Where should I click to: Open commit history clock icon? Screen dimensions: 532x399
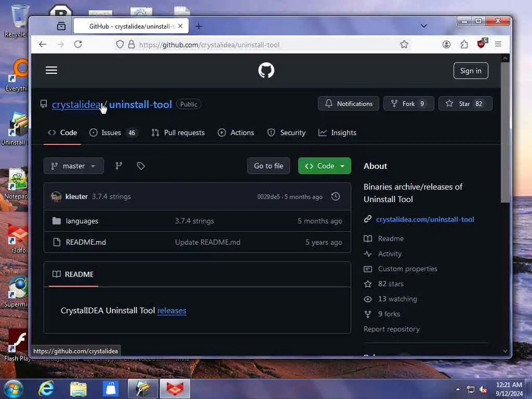[336, 197]
